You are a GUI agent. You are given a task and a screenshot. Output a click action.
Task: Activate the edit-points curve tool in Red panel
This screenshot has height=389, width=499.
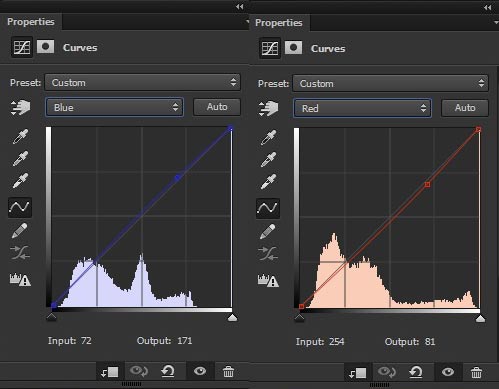tap(268, 208)
